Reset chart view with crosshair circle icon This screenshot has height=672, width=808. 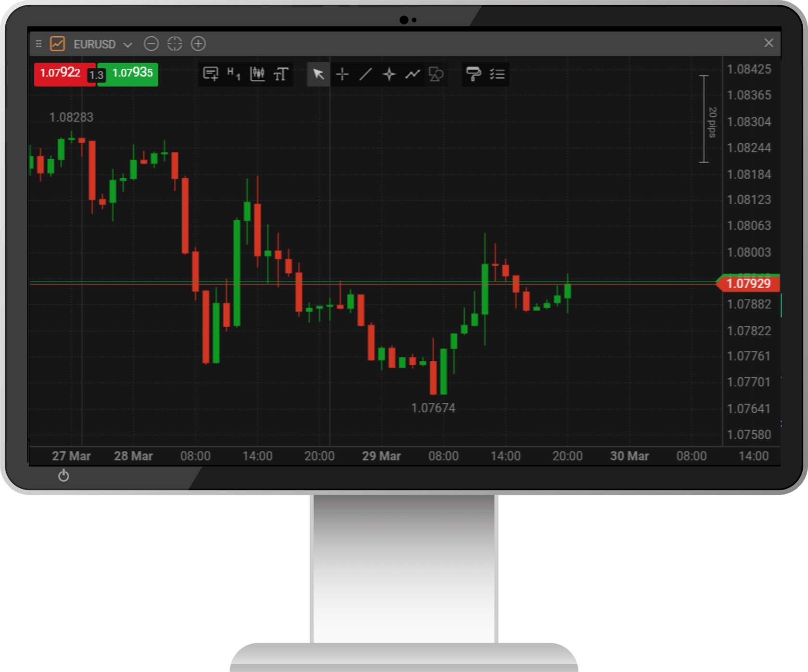pyautogui.click(x=175, y=44)
